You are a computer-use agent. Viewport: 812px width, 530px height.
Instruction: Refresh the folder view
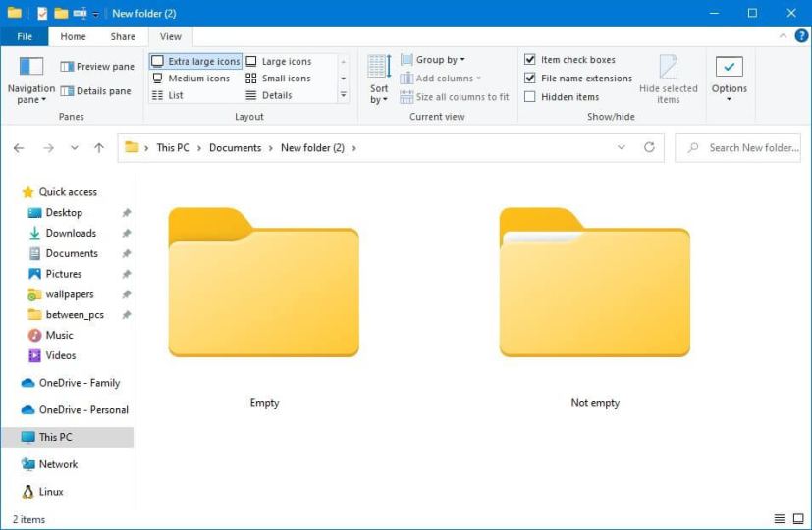point(649,147)
